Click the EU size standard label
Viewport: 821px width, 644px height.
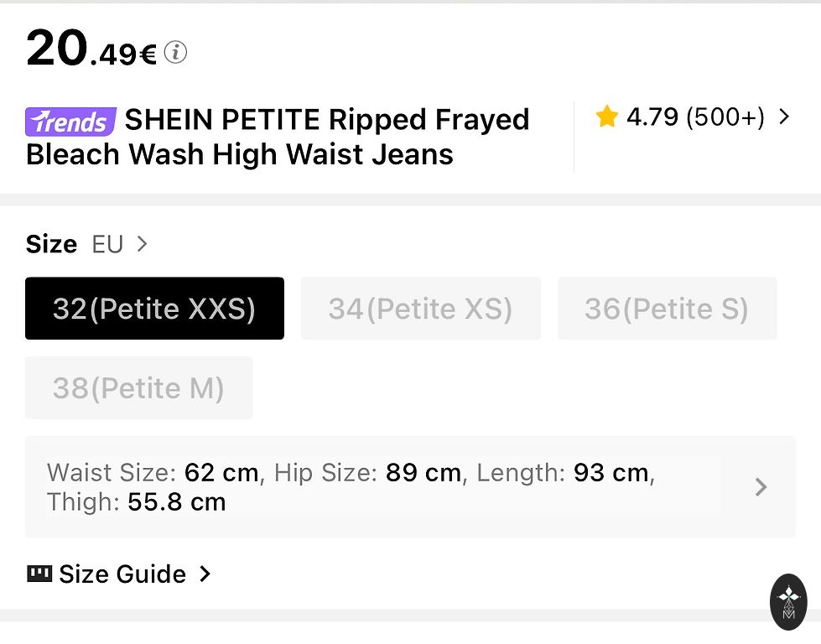(x=107, y=244)
